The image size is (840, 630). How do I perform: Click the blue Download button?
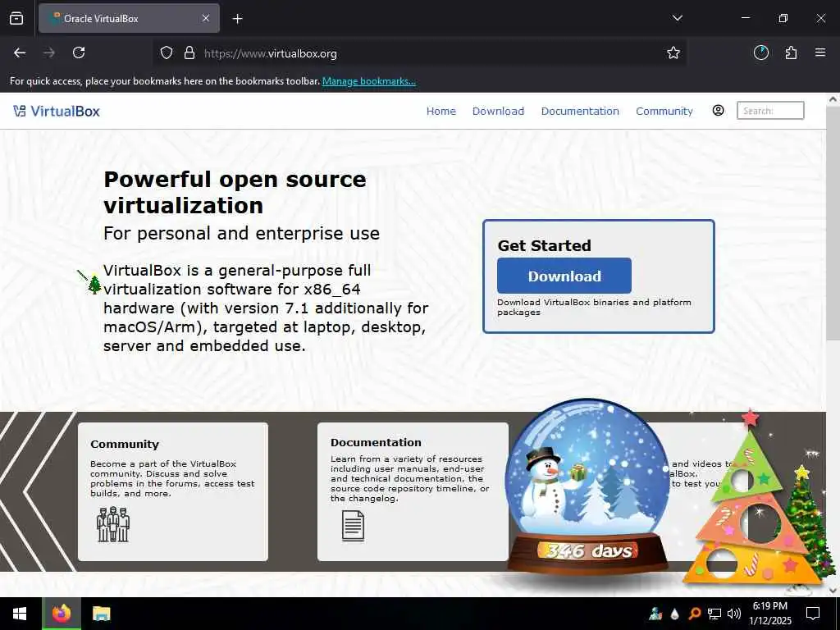[564, 276]
